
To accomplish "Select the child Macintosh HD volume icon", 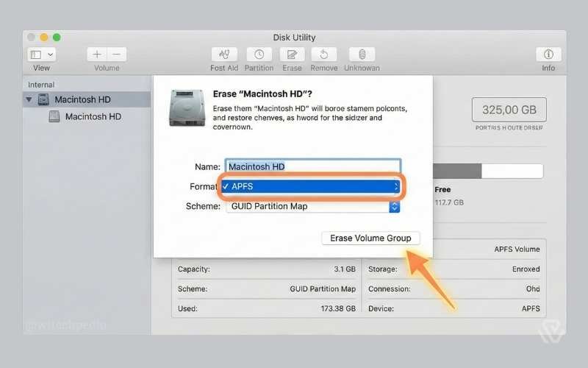I will pyautogui.click(x=54, y=116).
